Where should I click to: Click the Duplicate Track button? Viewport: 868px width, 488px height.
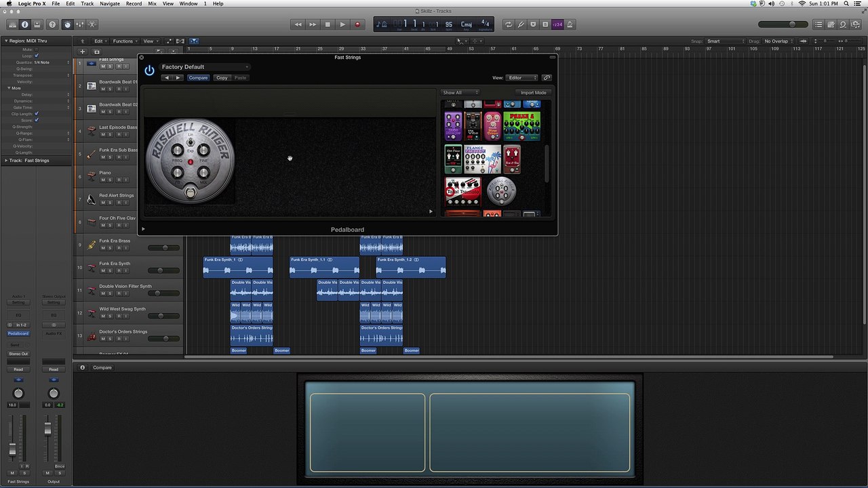(x=96, y=52)
